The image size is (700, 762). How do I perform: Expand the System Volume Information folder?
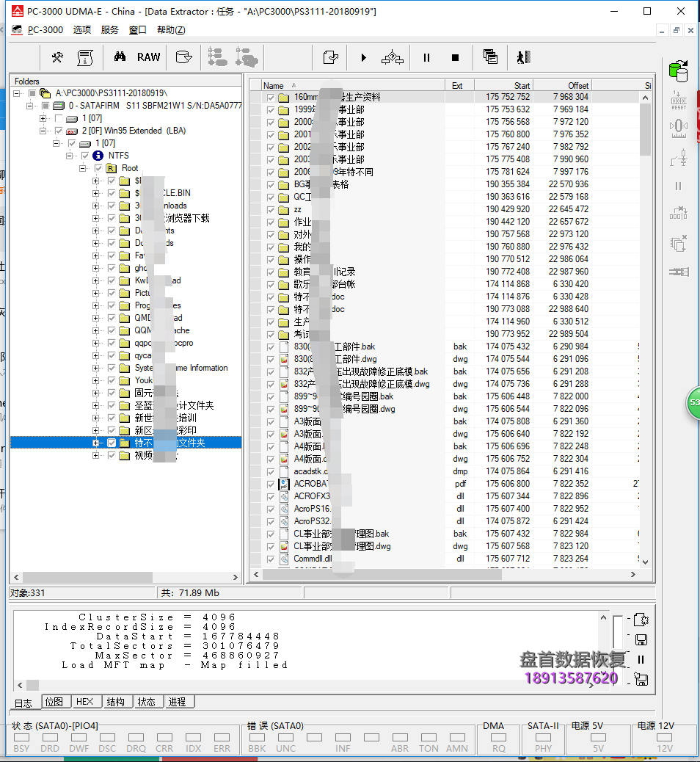coord(96,368)
